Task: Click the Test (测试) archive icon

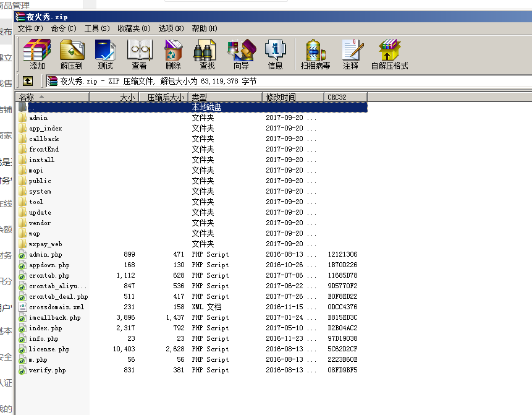Action: pyautogui.click(x=105, y=54)
